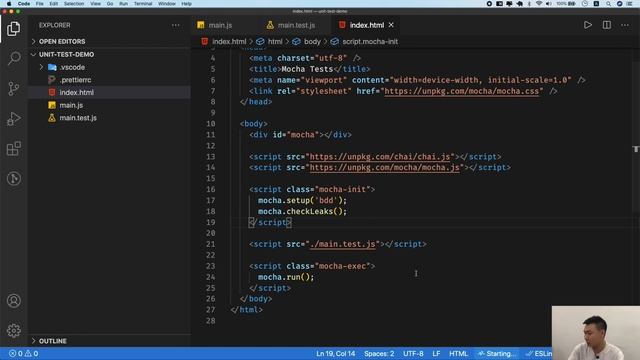Open the Accounts icon
Screen dimensions: 640x360
[x=13, y=301]
